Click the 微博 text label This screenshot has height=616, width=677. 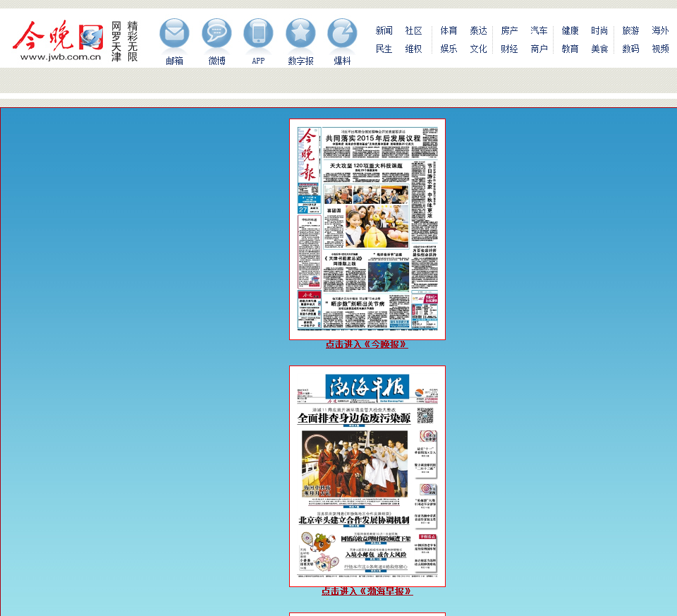216,61
